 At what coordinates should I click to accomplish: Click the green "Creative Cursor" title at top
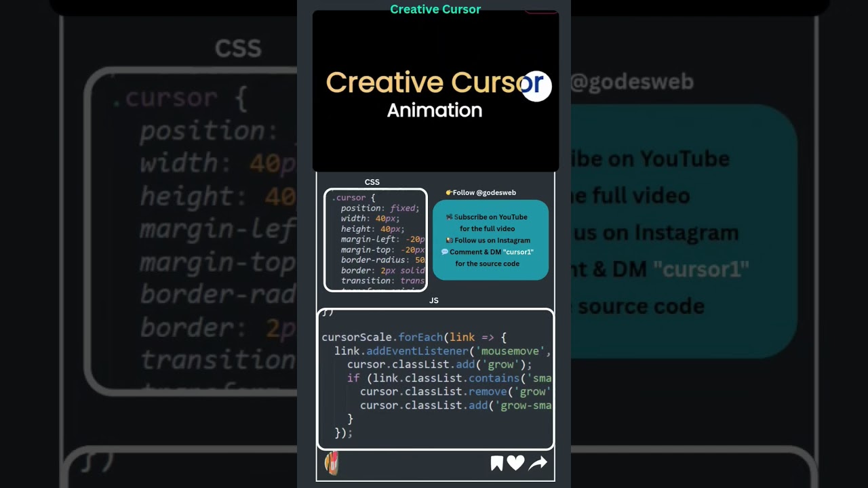click(435, 9)
